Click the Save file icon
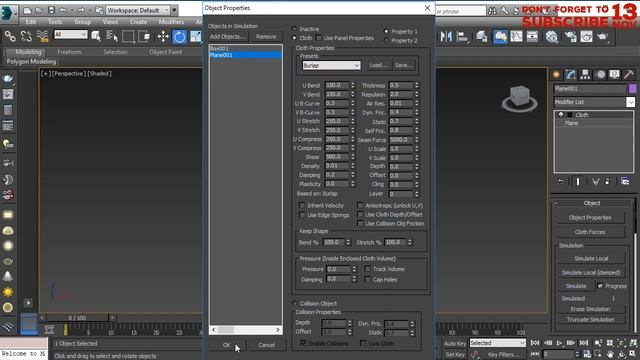 click(51, 10)
